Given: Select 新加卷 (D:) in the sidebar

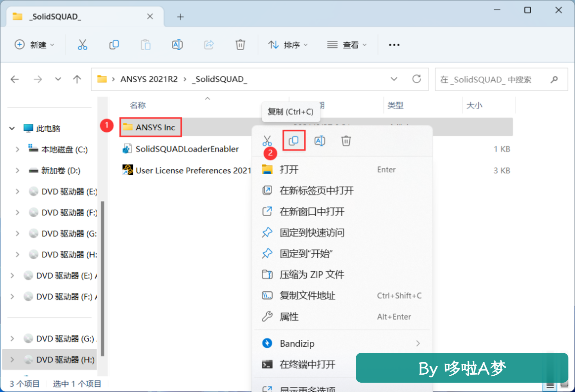Looking at the screenshot, I should click(x=54, y=171).
